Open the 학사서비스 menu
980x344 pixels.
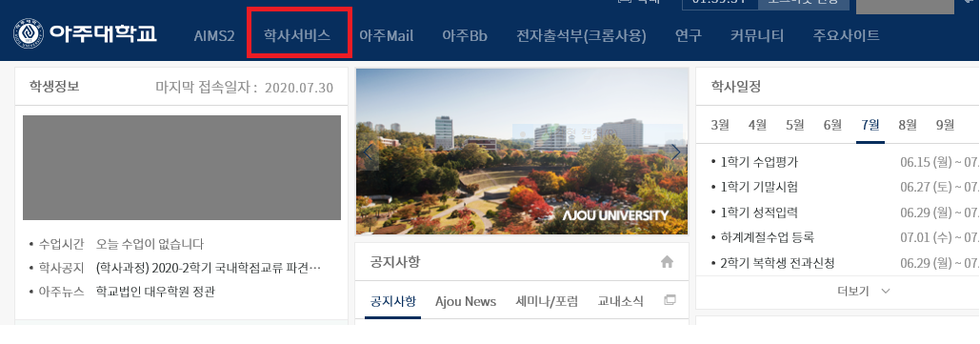coord(297,35)
